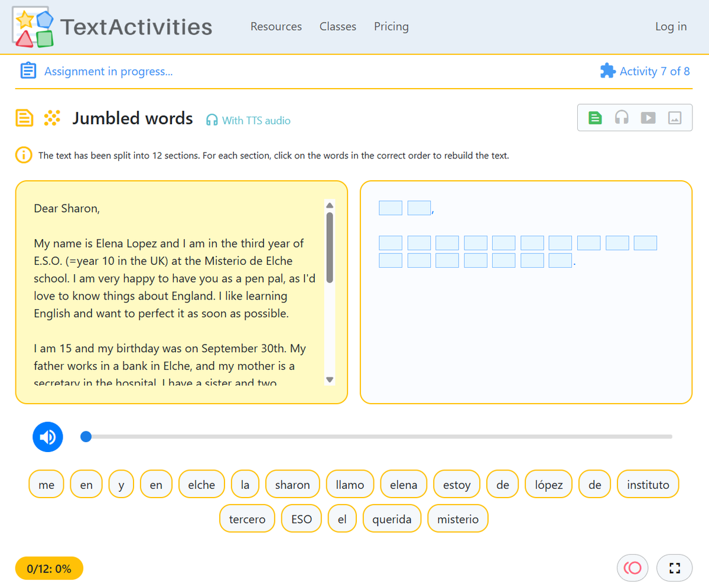Select the word 'el'

342,519
